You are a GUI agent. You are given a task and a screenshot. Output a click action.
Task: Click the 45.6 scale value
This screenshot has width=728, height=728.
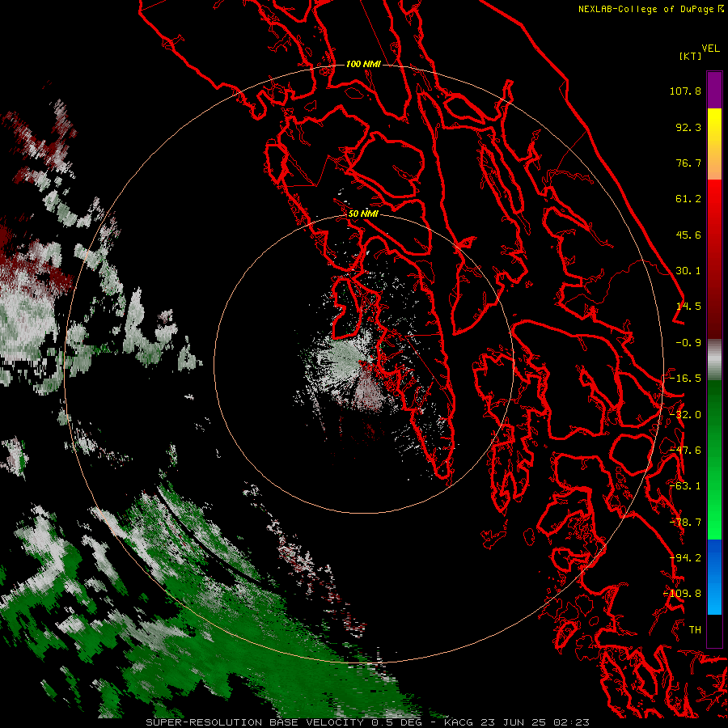688,235
